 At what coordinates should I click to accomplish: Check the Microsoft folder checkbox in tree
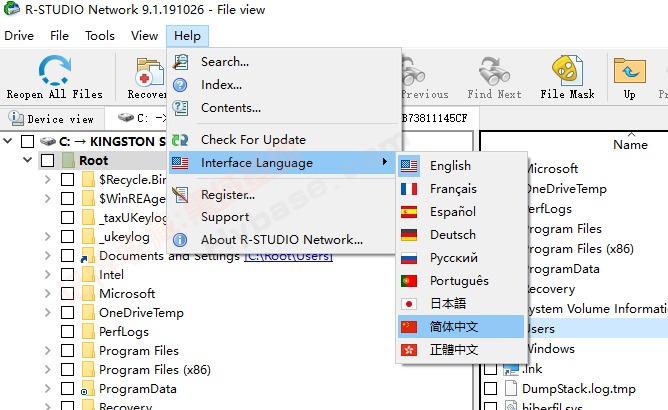click(x=67, y=294)
